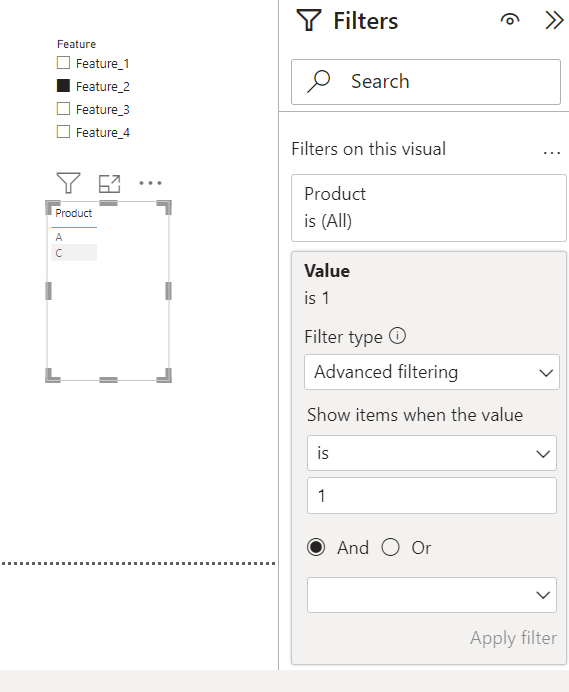Click the info icon next to Filter type

[x=397, y=336]
